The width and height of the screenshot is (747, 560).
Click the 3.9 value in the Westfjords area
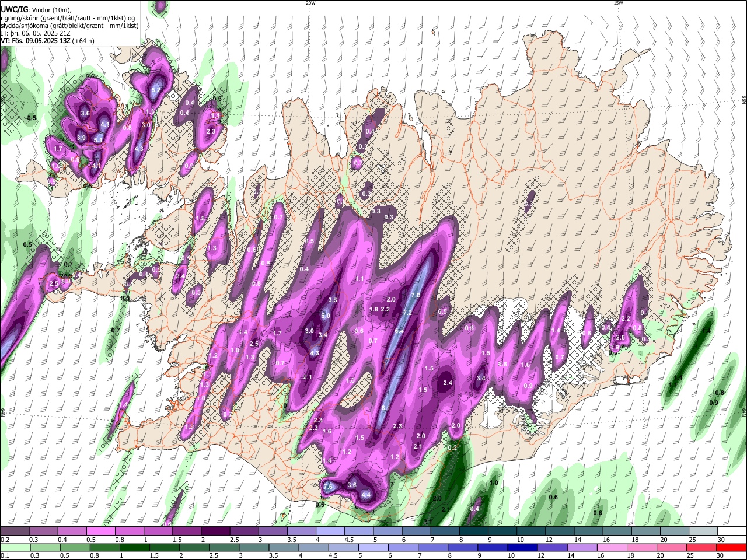click(x=81, y=138)
